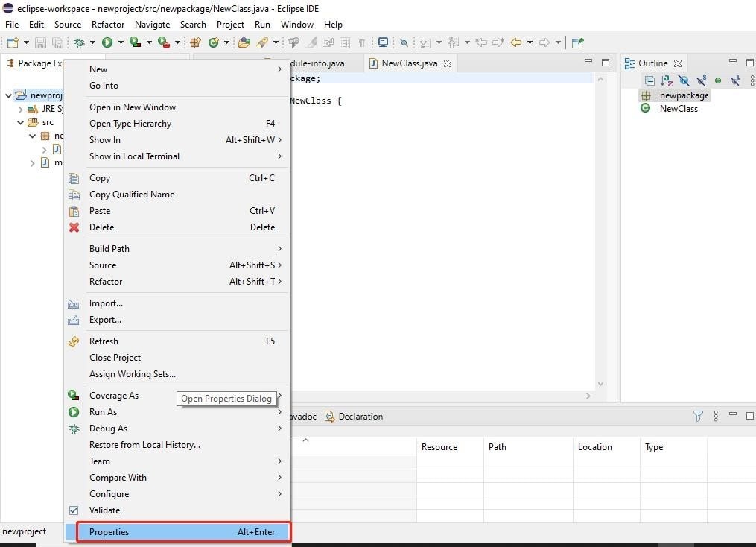Click the Open Type toolbar icon
756x547 pixels.
pos(244,42)
